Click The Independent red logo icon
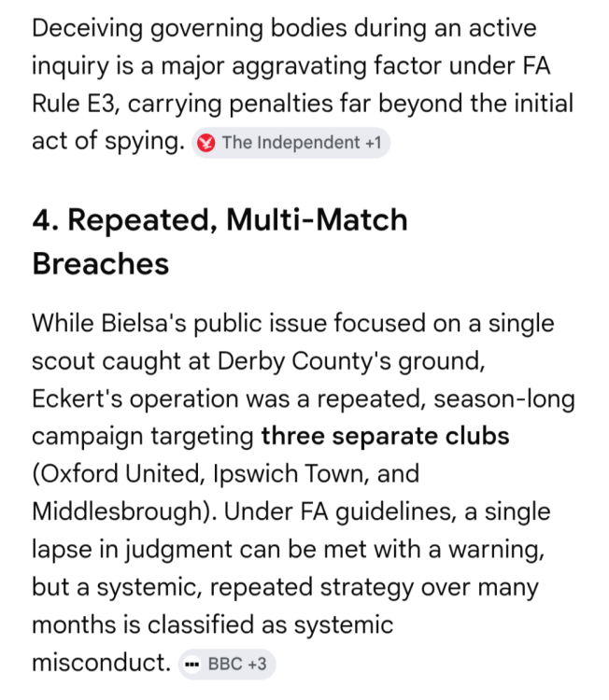 point(206,143)
